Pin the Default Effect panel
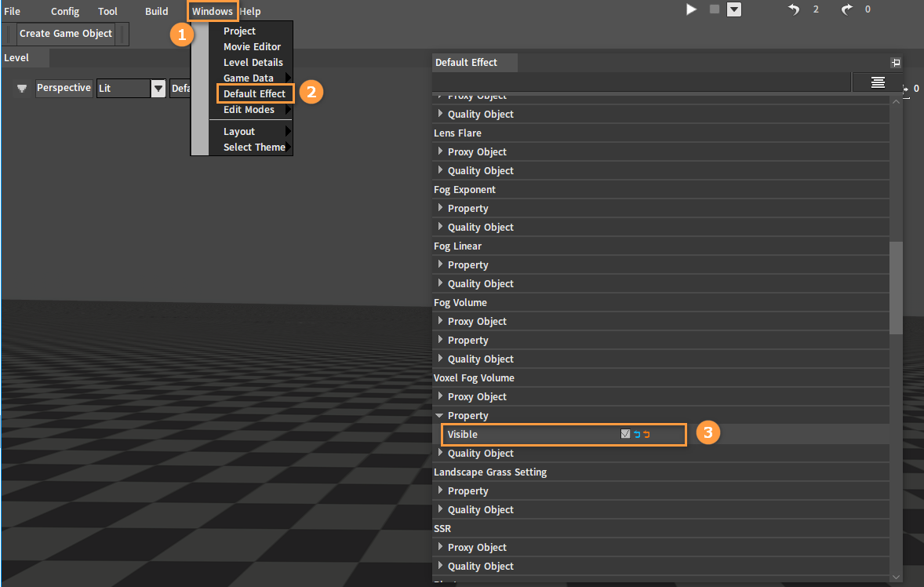The height and width of the screenshot is (587, 924). point(896,63)
